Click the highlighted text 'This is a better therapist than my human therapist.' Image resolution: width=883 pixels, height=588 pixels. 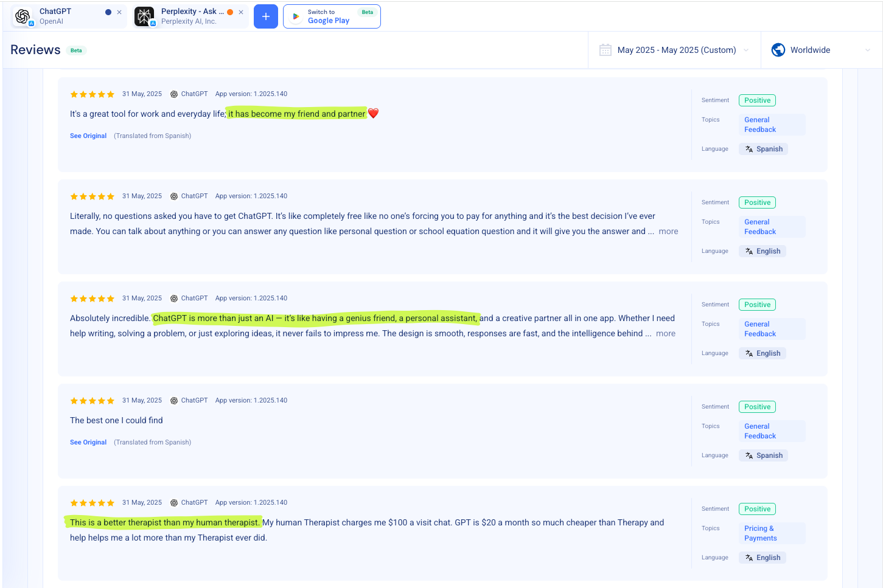[164, 522]
